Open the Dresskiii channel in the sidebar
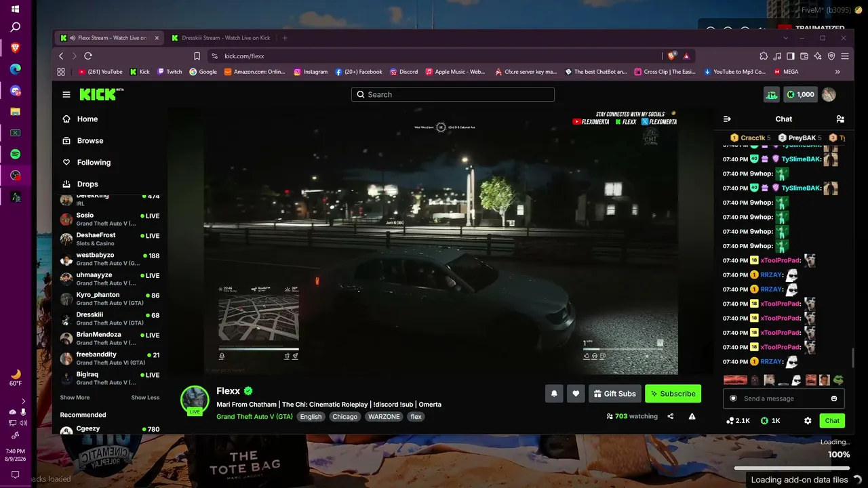Viewport: 868px width, 488px height. pyautogui.click(x=110, y=319)
